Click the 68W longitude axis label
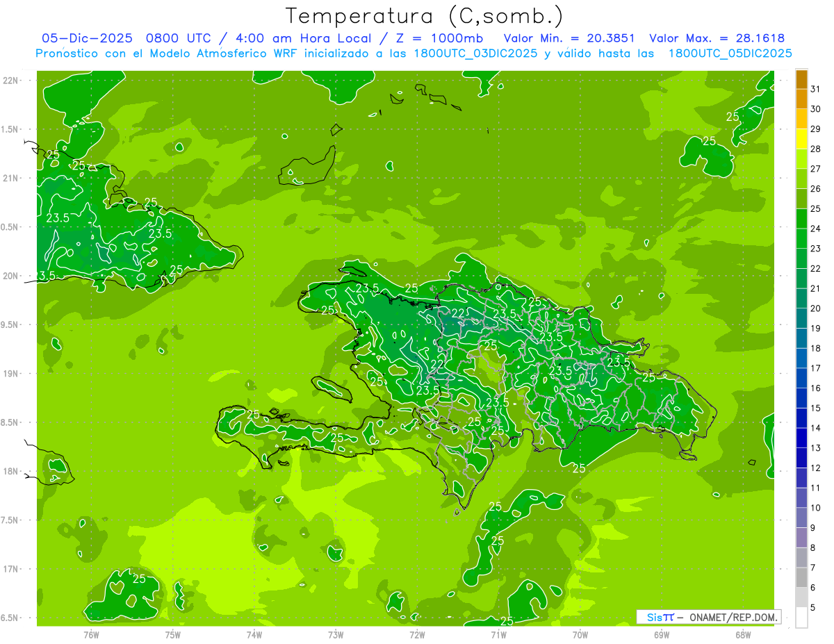 pyautogui.click(x=743, y=634)
